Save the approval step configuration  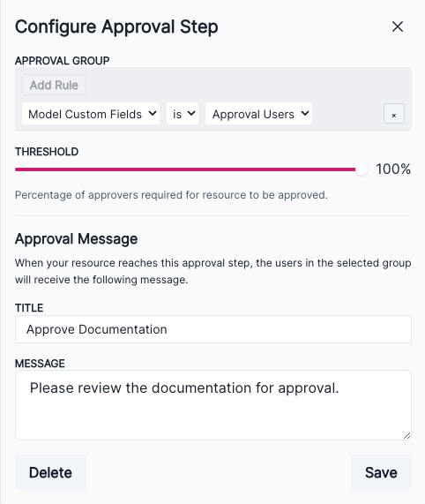[381, 472]
